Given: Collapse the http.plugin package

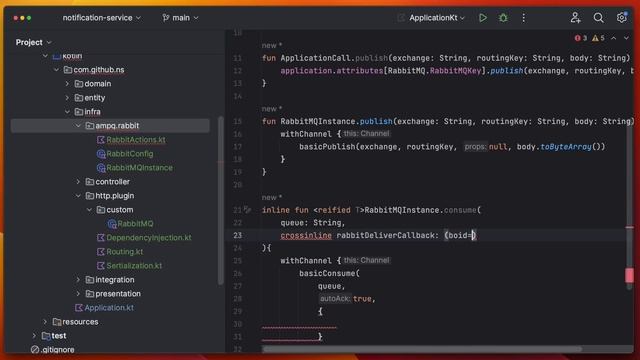Looking at the screenshot, I should pyautogui.click(x=78, y=196).
